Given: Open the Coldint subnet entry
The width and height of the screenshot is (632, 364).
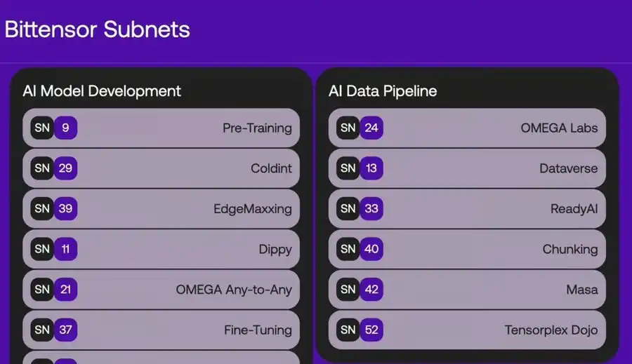Looking at the screenshot, I should [x=271, y=168].
